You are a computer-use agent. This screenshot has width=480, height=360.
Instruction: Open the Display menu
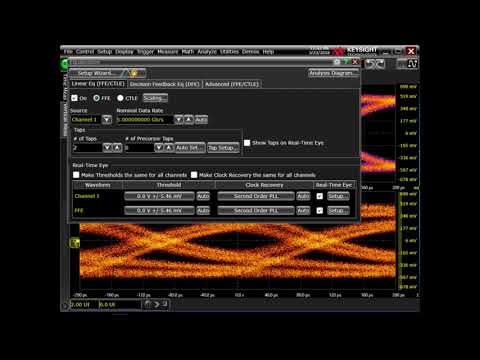124,52
